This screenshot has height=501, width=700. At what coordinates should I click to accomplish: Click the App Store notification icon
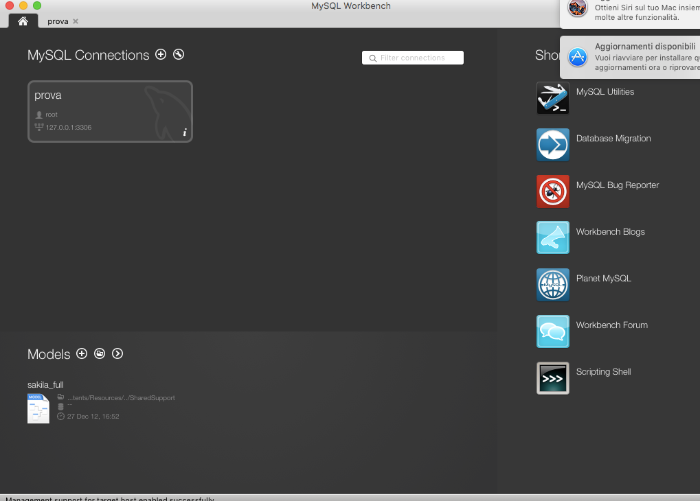(578, 57)
